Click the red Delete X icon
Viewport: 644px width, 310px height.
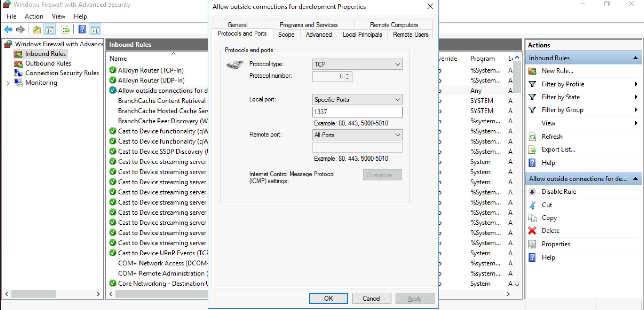click(x=532, y=231)
